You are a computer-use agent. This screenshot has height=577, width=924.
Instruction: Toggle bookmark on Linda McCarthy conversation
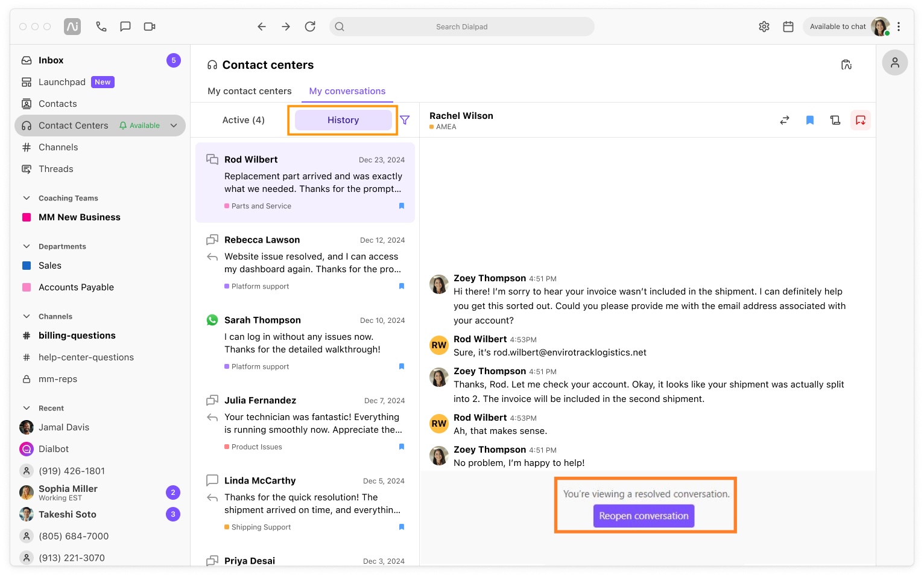402,527
